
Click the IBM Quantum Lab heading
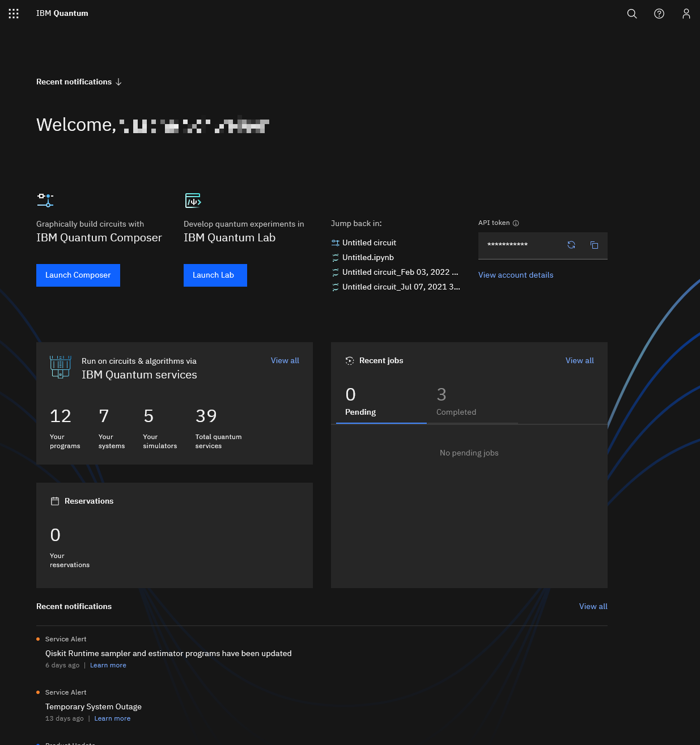pos(230,238)
